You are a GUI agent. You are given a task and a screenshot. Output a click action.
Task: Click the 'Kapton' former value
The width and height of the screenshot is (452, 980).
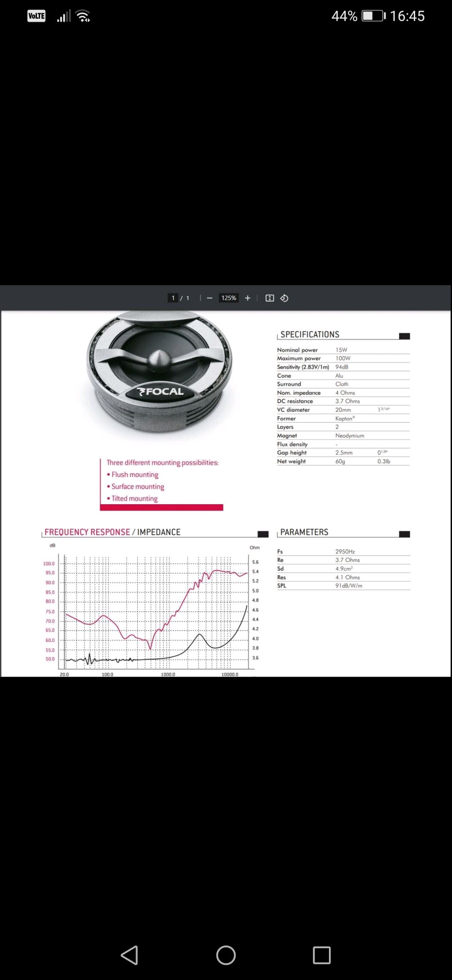click(x=345, y=418)
